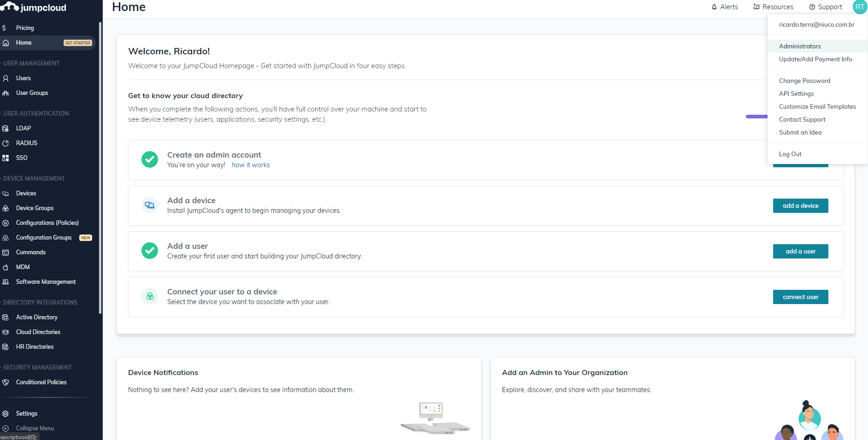This screenshot has width=868, height=440.
Task: Click the Create an admin account checkmark
Action: (150, 159)
